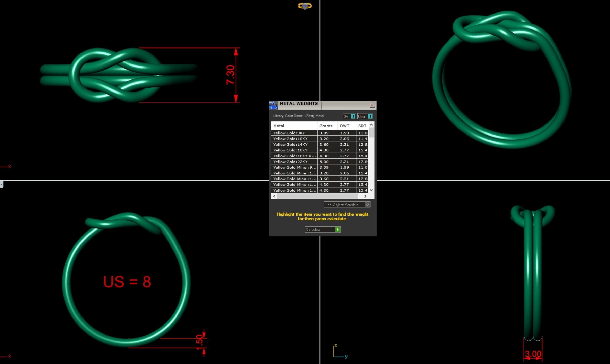The image size is (610, 364).
Task: Select the Yellow Gold:22KY row
Action: pyautogui.click(x=320, y=162)
